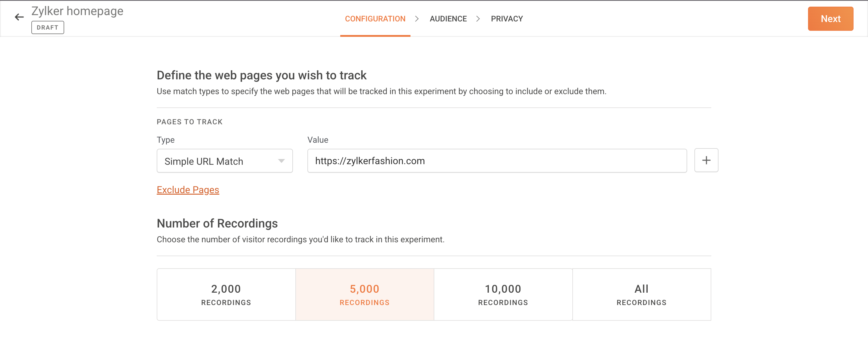Click the Exclude Pages link
The width and height of the screenshot is (868, 350).
tap(188, 190)
